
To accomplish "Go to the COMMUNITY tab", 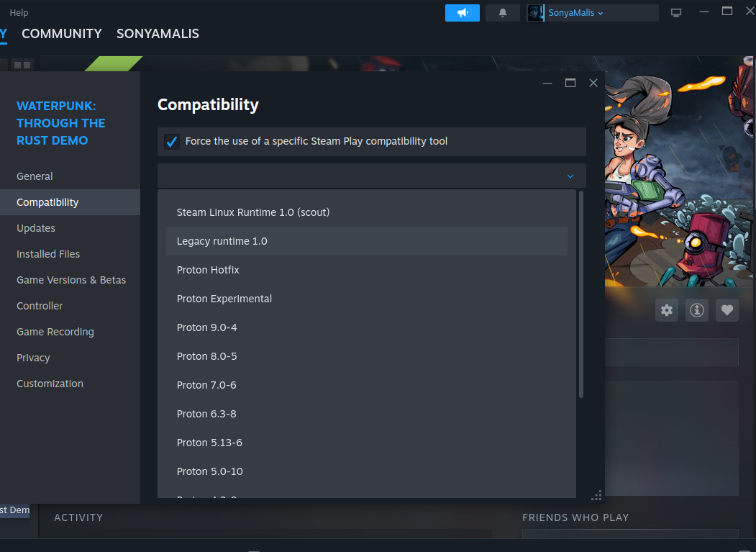I will click(x=62, y=34).
